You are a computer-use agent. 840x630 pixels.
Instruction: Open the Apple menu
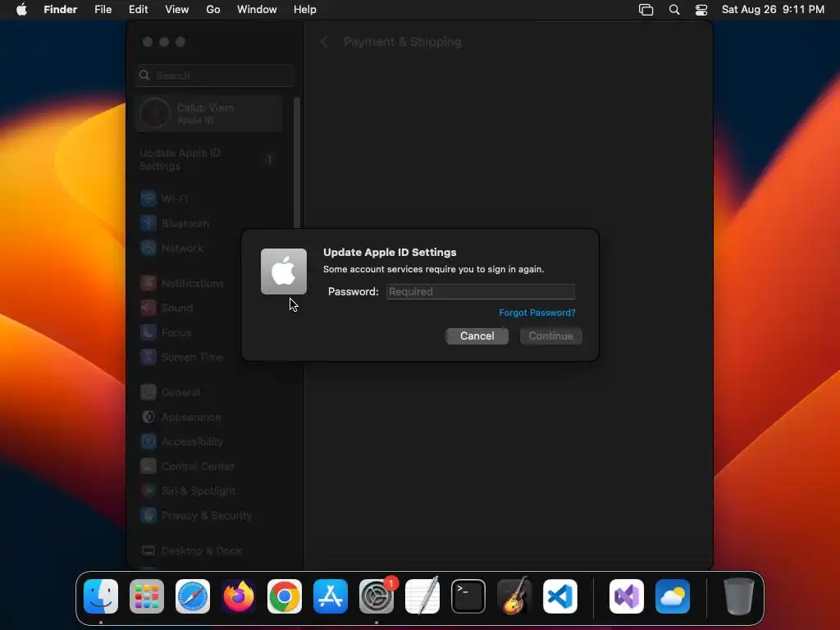21,10
